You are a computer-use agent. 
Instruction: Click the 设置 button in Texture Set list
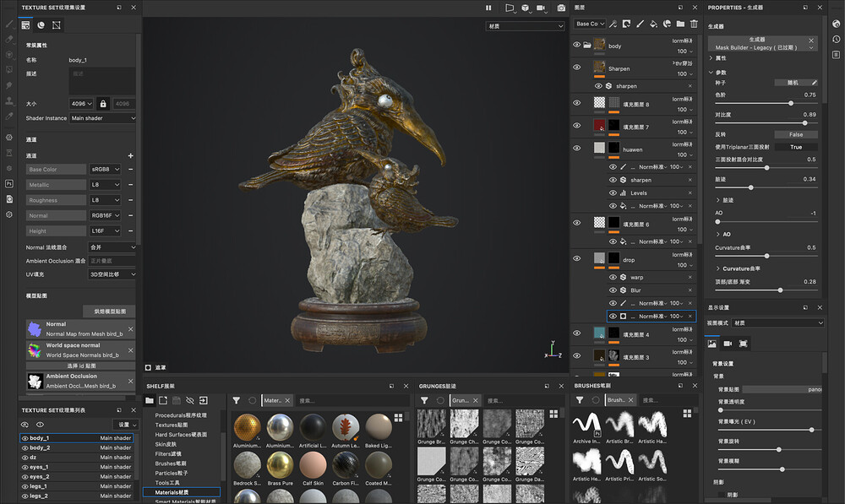(126, 425)
